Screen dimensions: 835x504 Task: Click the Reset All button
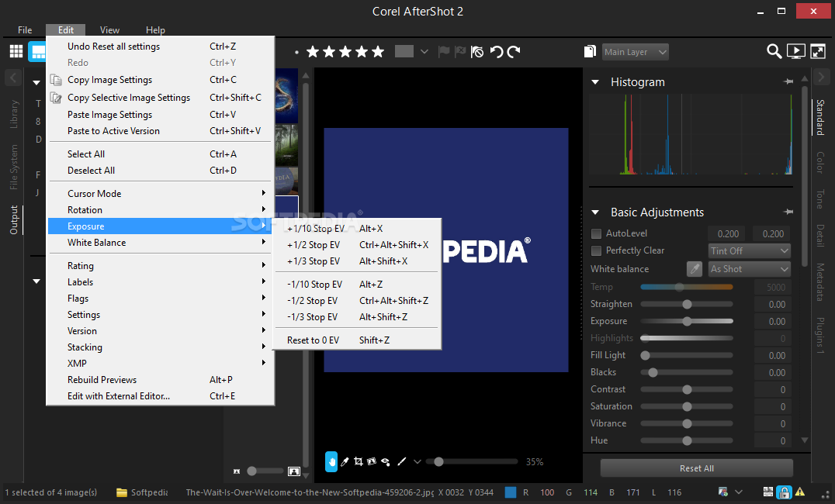tap(697, 468)
